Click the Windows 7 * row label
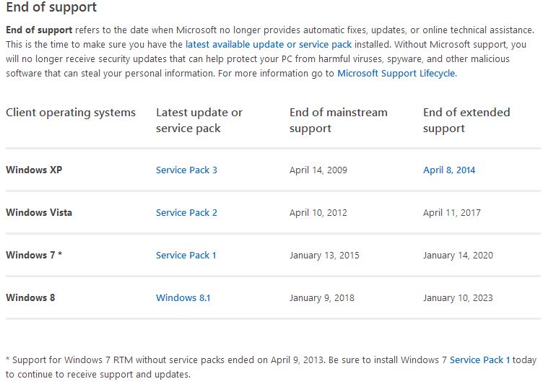This screenshot has width=548, height=392. tap(34, 256)
